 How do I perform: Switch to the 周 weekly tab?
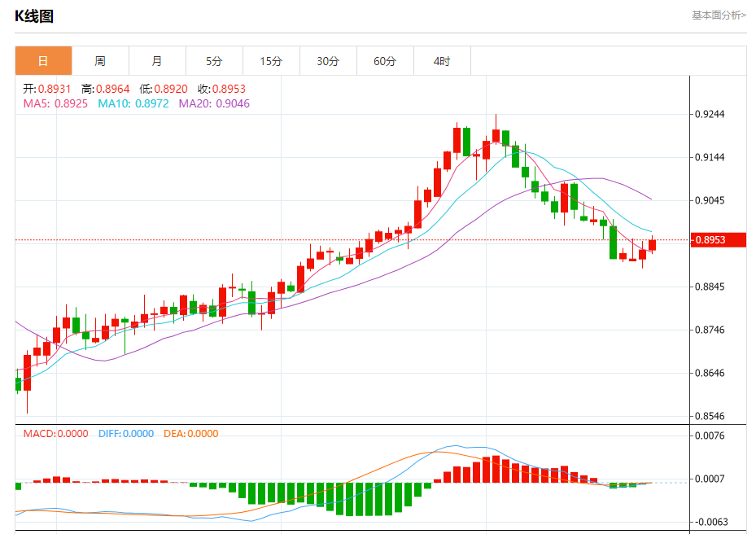pyautogui.click(x=100, y=61)
